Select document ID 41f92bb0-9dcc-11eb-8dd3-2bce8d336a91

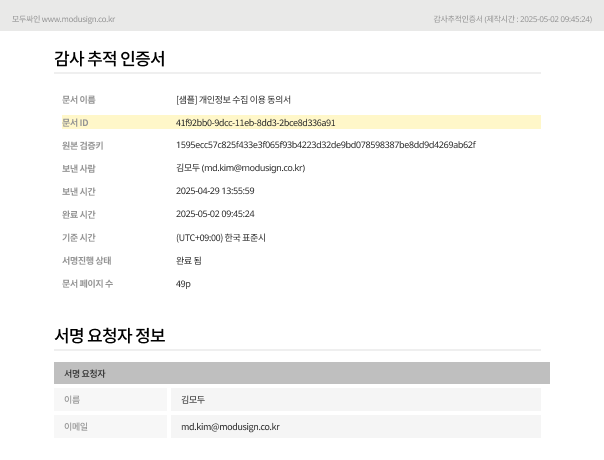tap(255, 123)
